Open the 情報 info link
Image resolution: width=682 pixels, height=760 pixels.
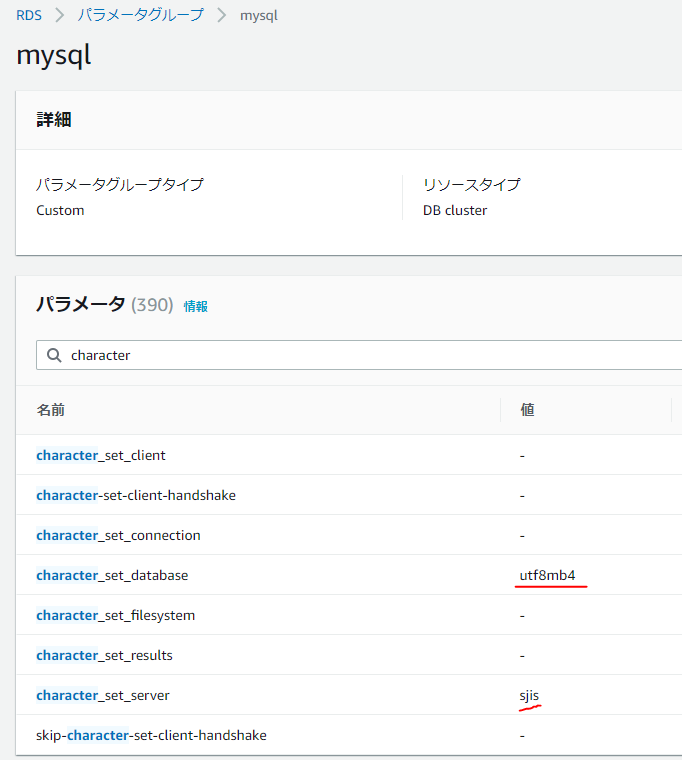(196, 306)
